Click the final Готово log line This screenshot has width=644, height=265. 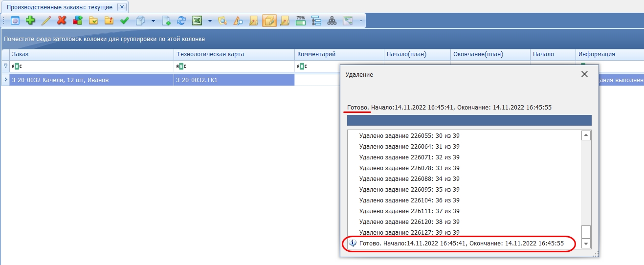(462, 243)
